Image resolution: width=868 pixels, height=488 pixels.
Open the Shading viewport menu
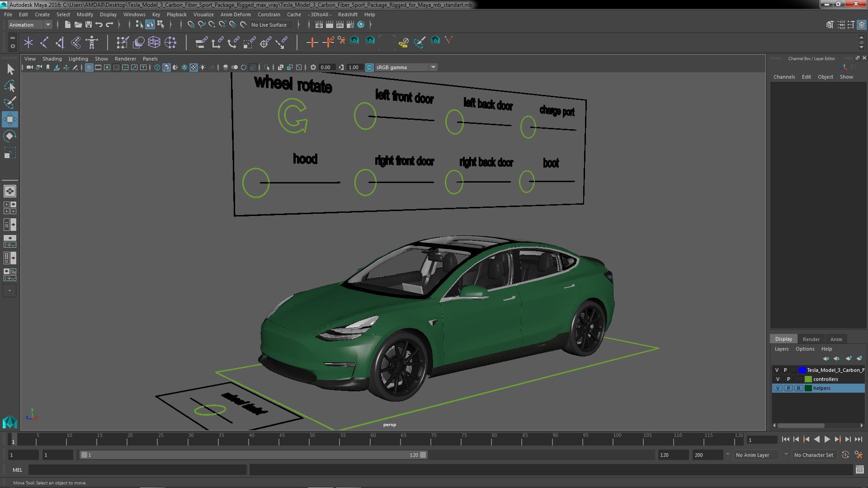(x=52, y=59)
